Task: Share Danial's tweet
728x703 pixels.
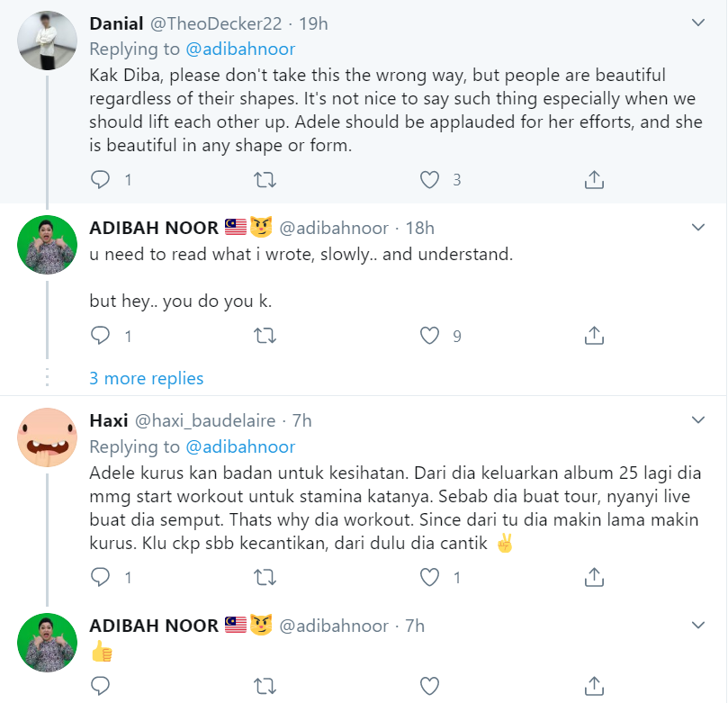Action: point(594,180)
